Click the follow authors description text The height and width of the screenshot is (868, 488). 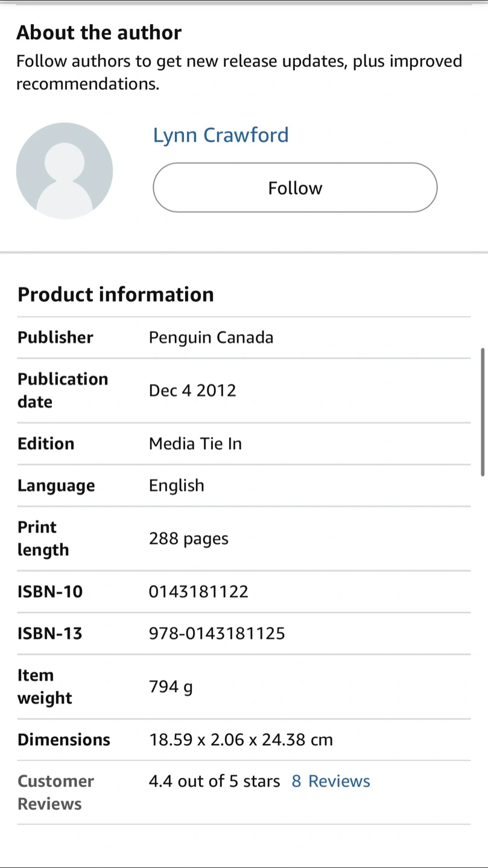(x=239, y=72)
